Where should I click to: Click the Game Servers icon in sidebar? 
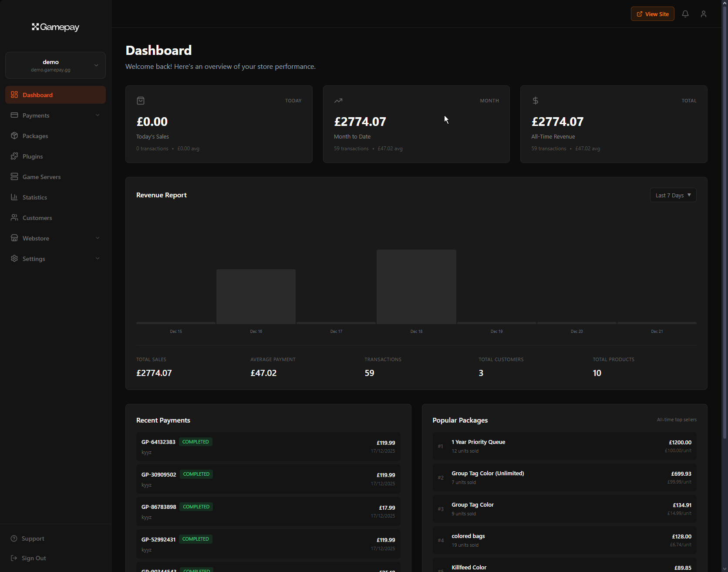(14, 177)
